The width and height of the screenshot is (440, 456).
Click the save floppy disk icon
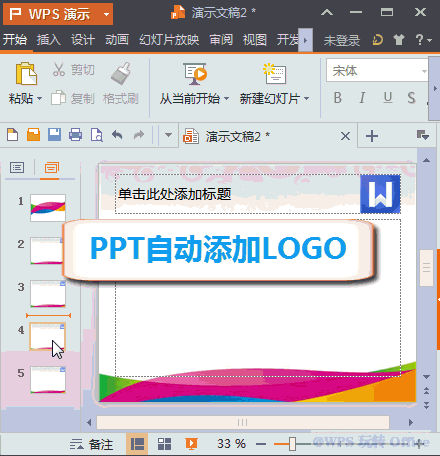point(54,135)
